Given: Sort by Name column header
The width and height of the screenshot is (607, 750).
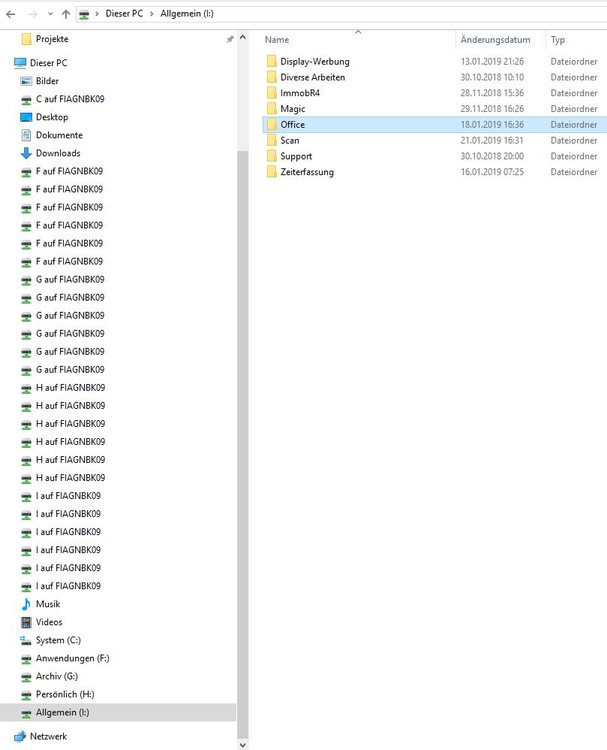Looking at the screenshot, I should pyautogui.click(x=277, y=40).
